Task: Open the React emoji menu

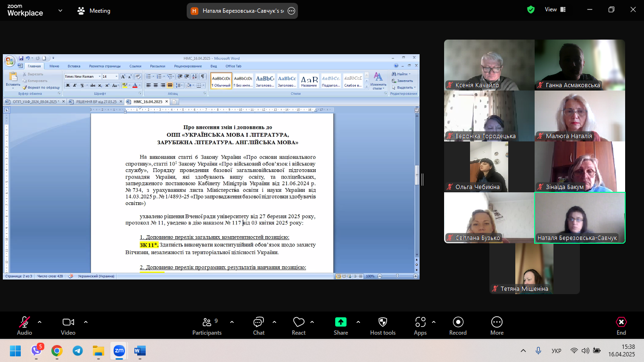Action: (x=298, y=325)
